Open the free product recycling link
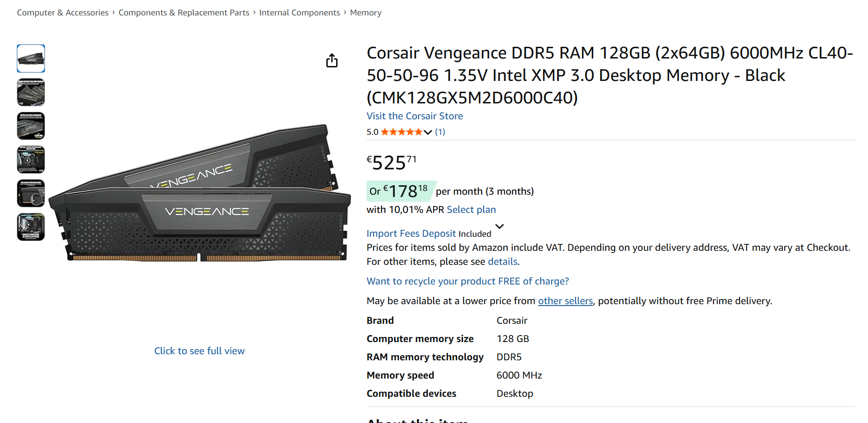This screenshot has width=868, height=423. pyautogui.click(x=467, y=281)
